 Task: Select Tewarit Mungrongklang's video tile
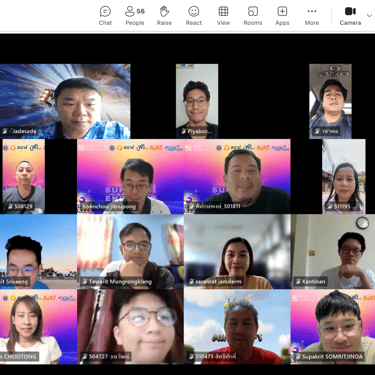point(130,251)
